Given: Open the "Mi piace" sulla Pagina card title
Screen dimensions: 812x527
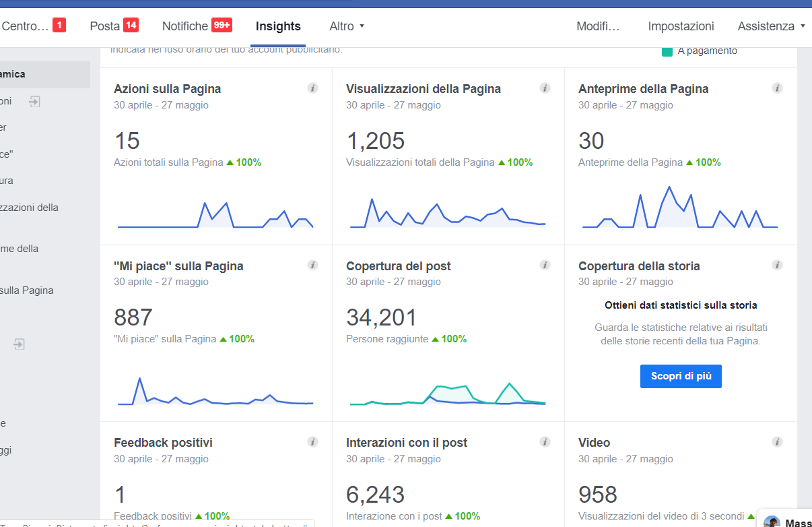Looking at the screenshot, I should [x=178, y=266].
